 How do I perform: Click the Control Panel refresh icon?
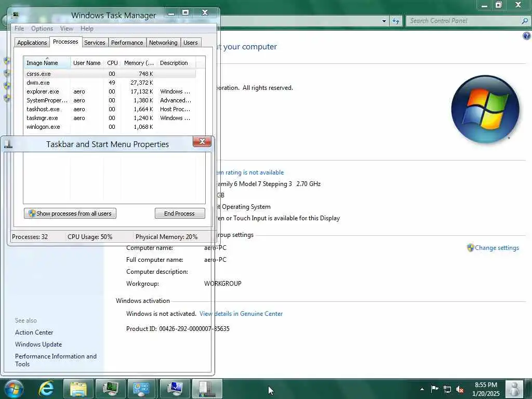click(395, 21)
